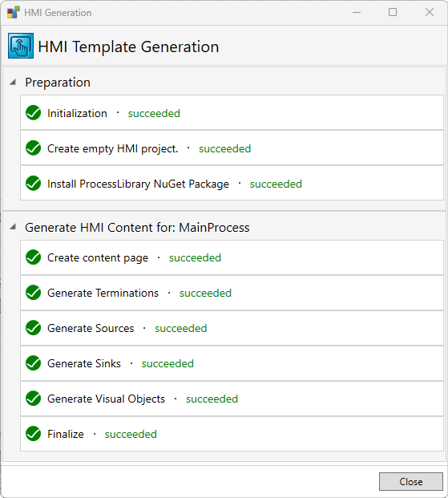This screenshot has width=448, height=498.
Task: Click the 'Generate Sources' label
Action: (91, 328)
